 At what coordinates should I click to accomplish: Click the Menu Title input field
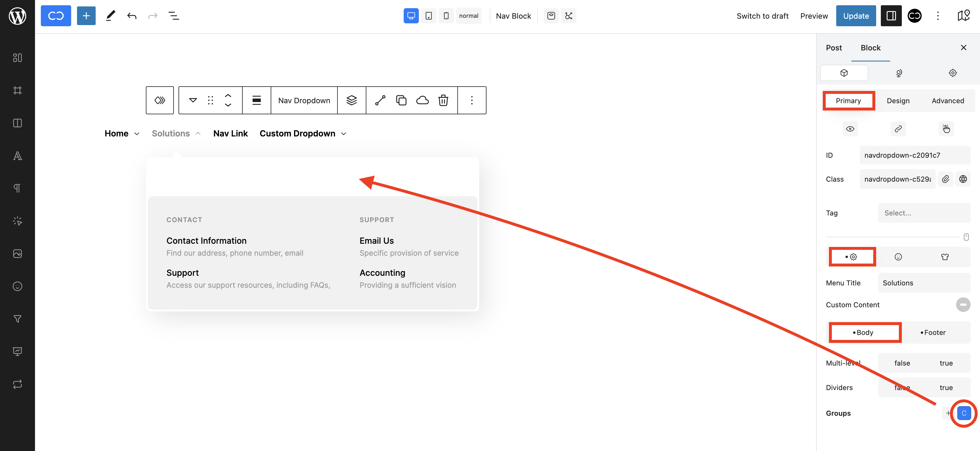pos(924,283)
